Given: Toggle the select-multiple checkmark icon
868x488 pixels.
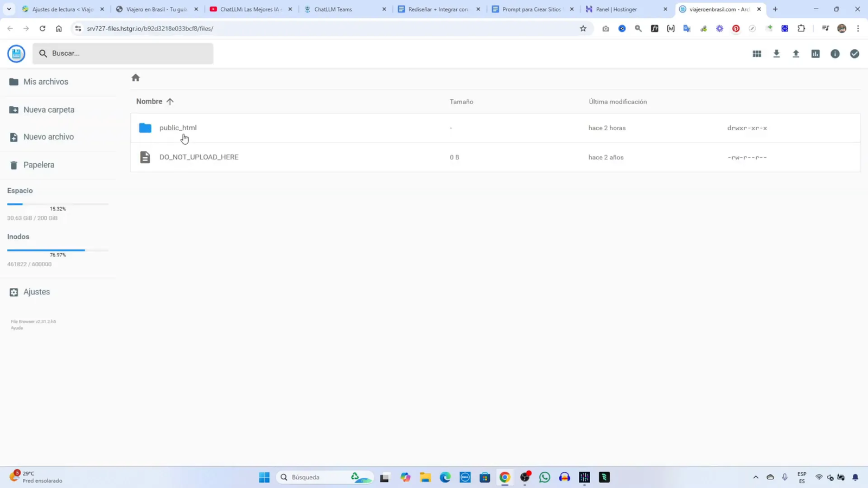Looking at the screenshot, I should pyautogui.click(x=854, y=54).
